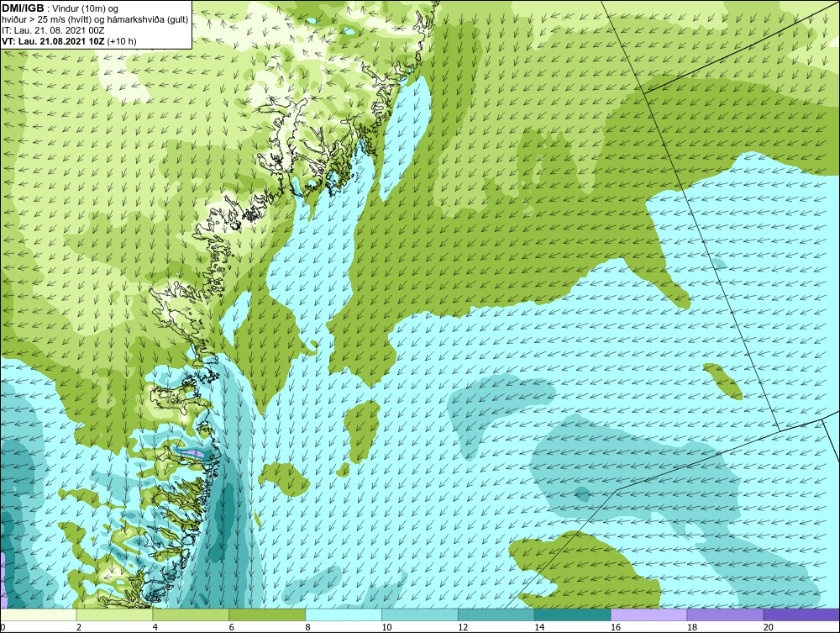Click the 10–12 m/s aqua legend swatch
840x633 pixels.
coord(420,615)
